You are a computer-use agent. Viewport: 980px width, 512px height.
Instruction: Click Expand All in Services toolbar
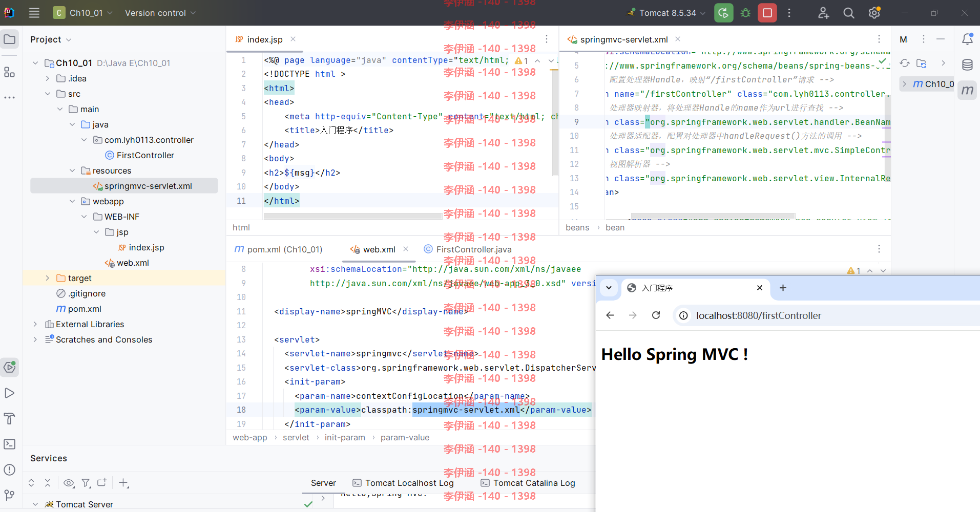(x=31, y=483)
